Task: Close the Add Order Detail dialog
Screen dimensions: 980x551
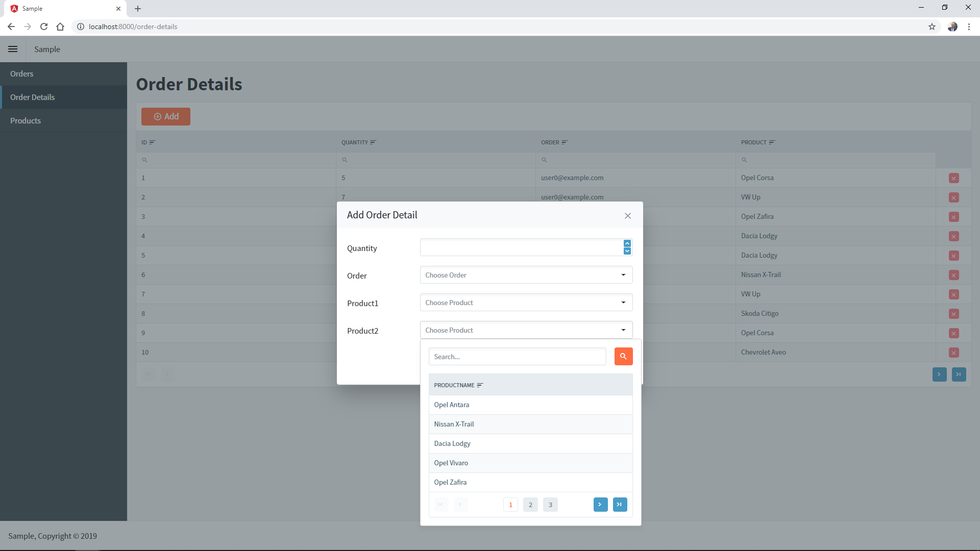Action: point(627,215)
